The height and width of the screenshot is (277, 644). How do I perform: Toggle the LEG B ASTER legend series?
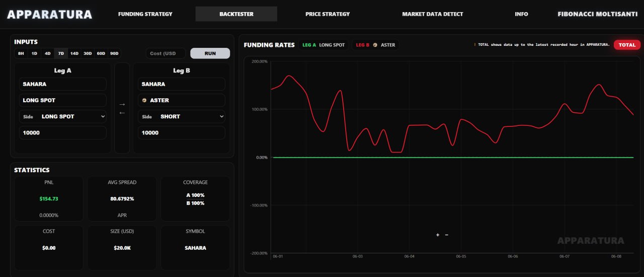[x=375, y=45]
